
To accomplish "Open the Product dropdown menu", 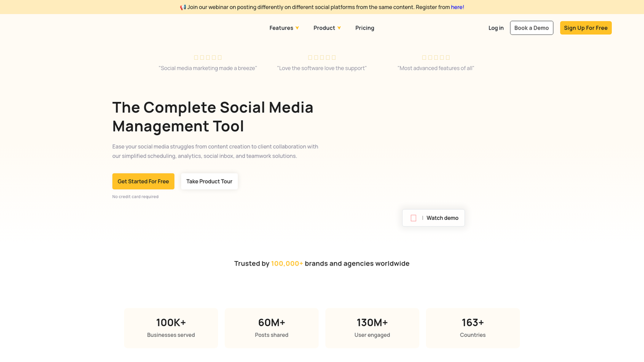I will point(327,28).
